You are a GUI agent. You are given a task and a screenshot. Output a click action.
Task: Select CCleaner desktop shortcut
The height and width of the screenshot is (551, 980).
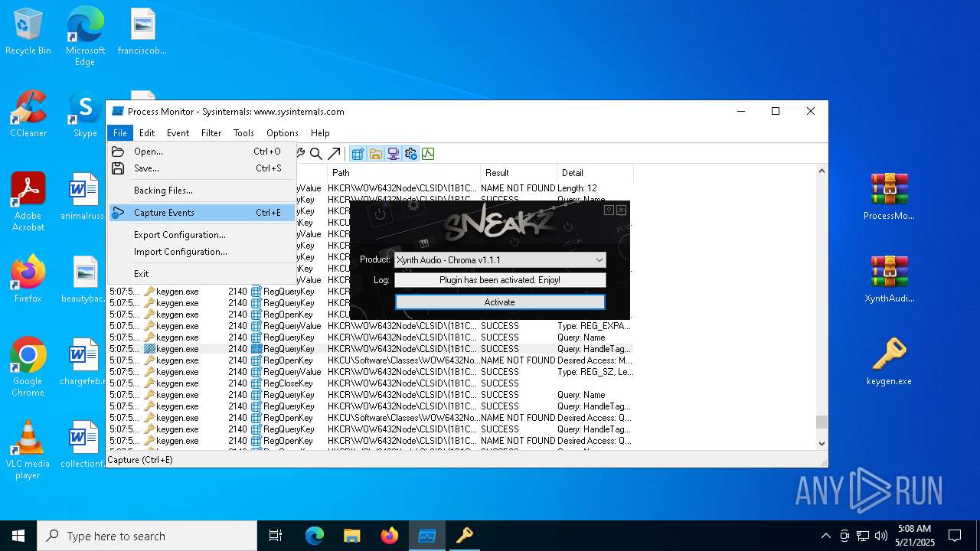pos(28,115)
